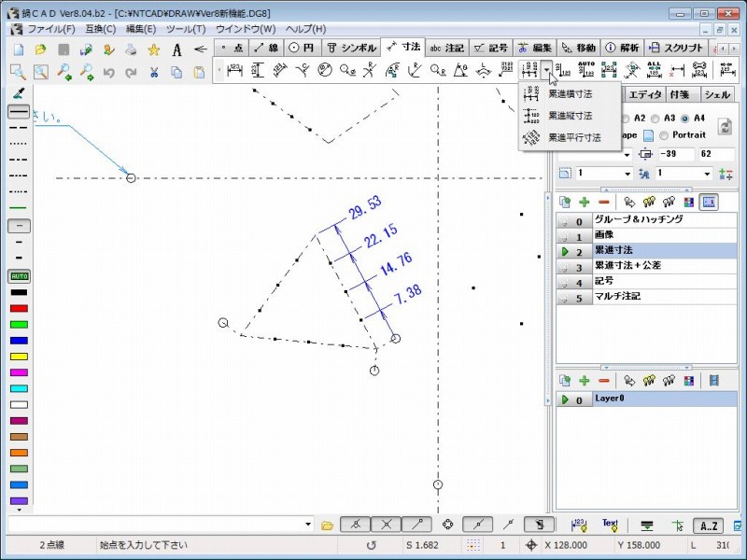The height and width of the screenshot is (560, 747).
Task: Switch to the 注記 tab
Action: click(447, 48)
